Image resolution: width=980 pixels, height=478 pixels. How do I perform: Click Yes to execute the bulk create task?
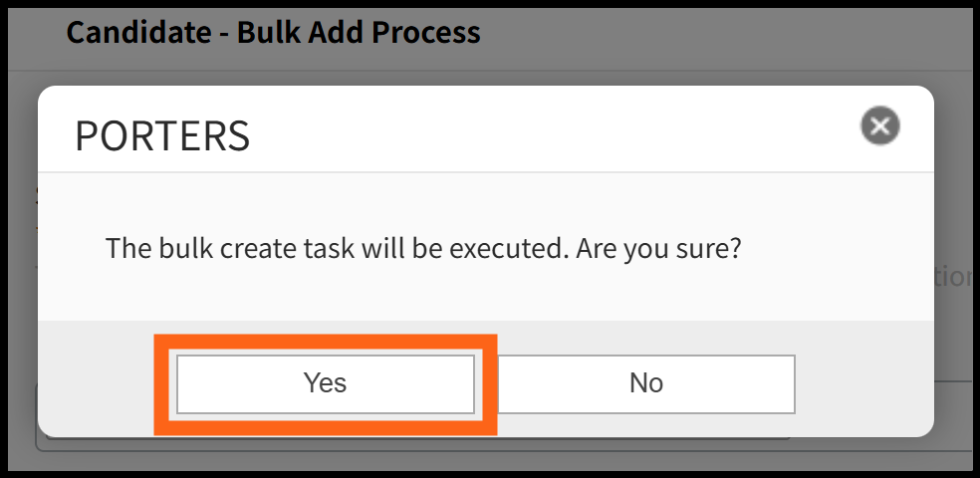(x=326, y=383)
